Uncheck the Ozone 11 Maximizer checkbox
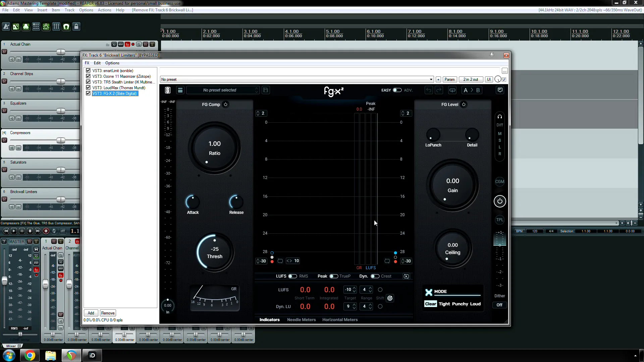Screen dimensions: 644x362 88,76
